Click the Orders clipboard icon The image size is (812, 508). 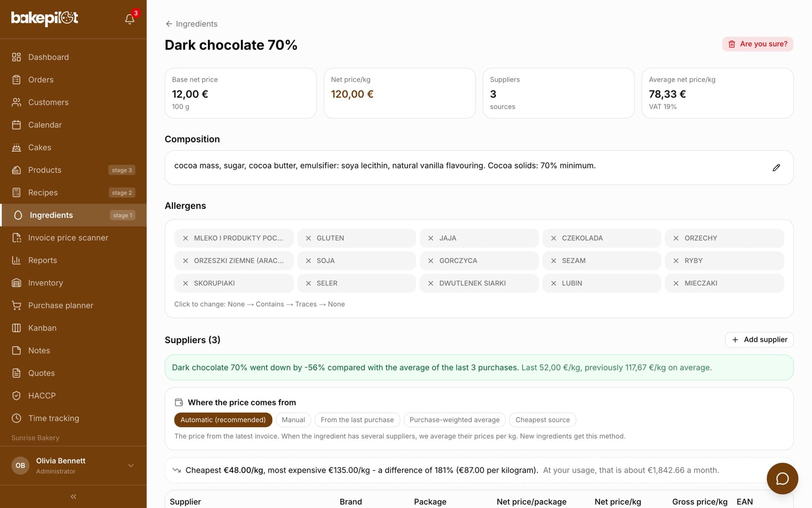pyautogui.click(x=17, y=79)
